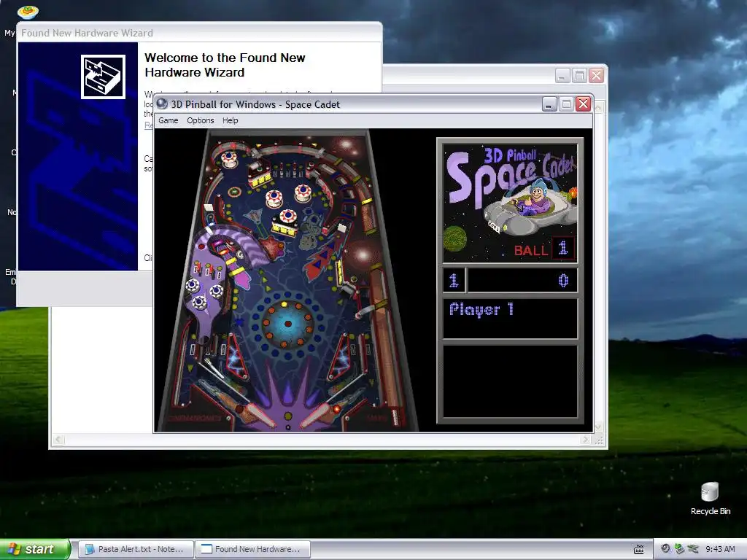Switch to the 'Found New Hardware...' taskbar button
The image size is (747, 560).
(252, 549)
